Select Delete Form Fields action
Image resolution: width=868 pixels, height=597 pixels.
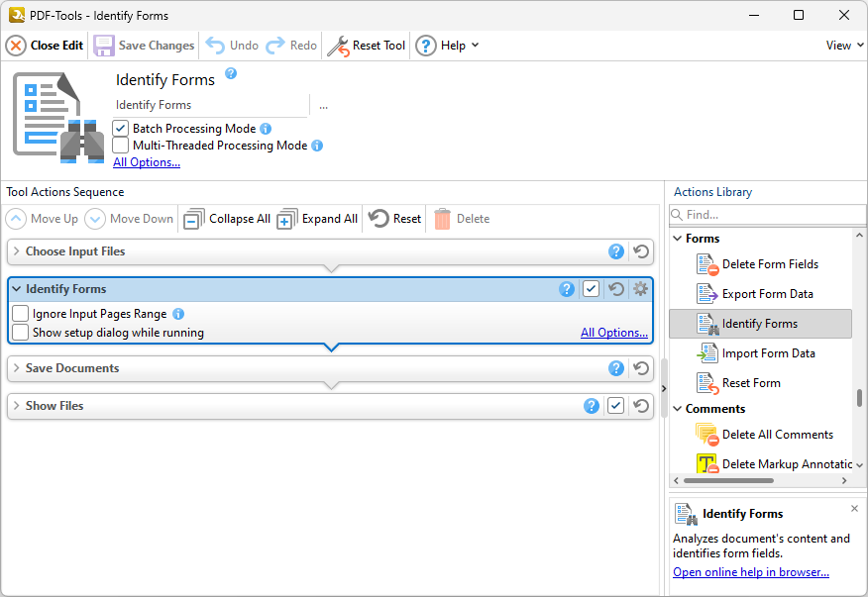pyautogui.click(x=760, y=264)
